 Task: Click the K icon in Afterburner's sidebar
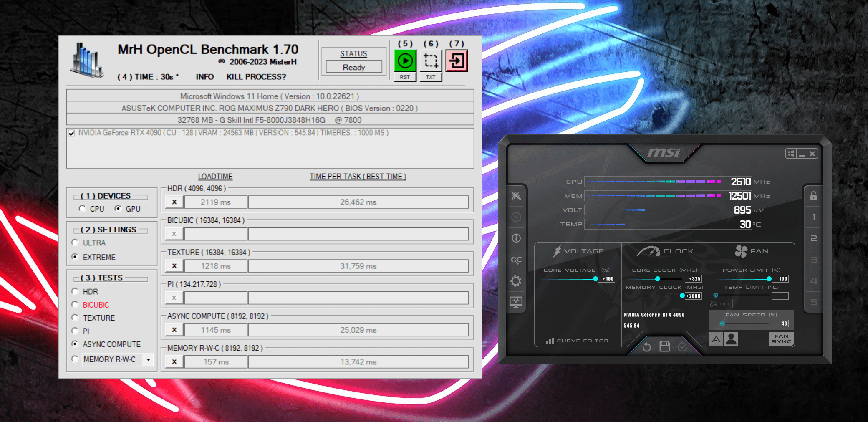click(516, 217)
